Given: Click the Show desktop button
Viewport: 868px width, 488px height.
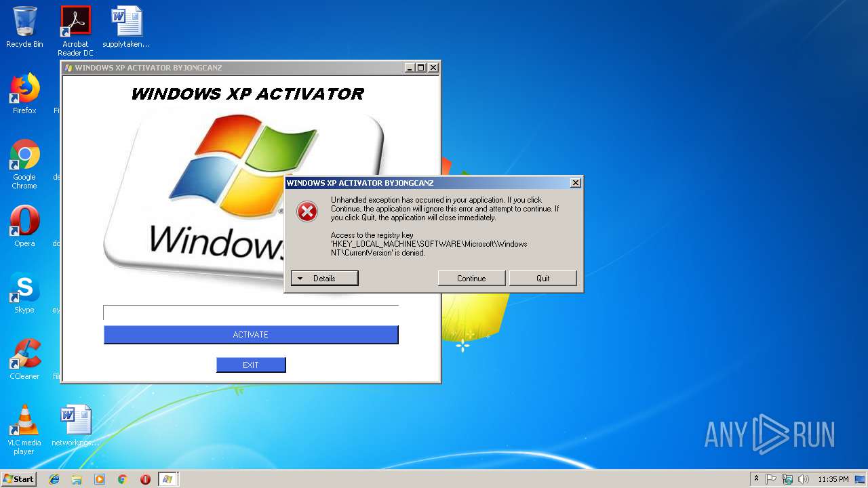Looking at the screenshot, I should point(861,479).
